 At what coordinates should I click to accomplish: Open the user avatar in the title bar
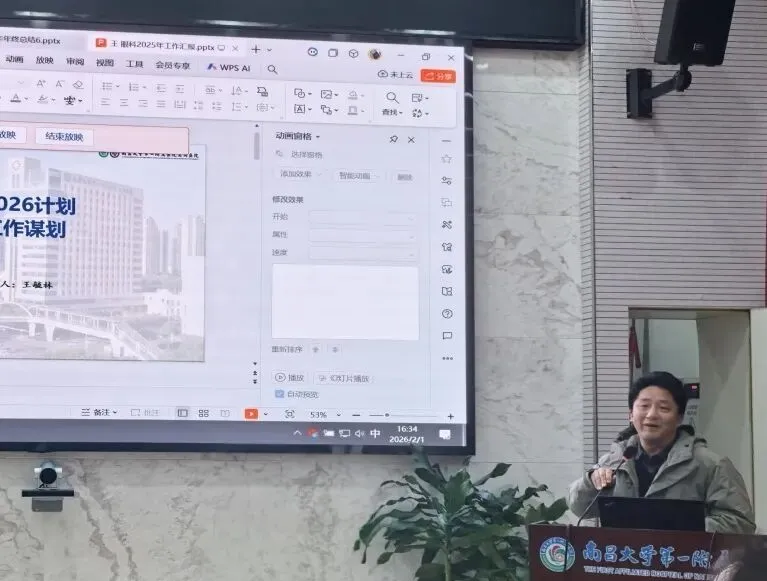(x=375, y=54)
